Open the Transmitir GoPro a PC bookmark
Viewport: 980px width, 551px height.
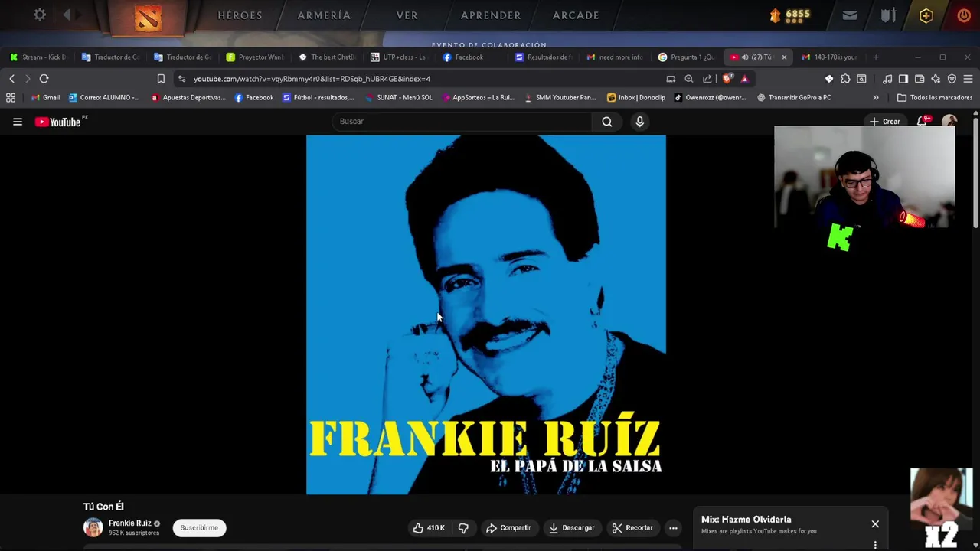coord(793,97)
